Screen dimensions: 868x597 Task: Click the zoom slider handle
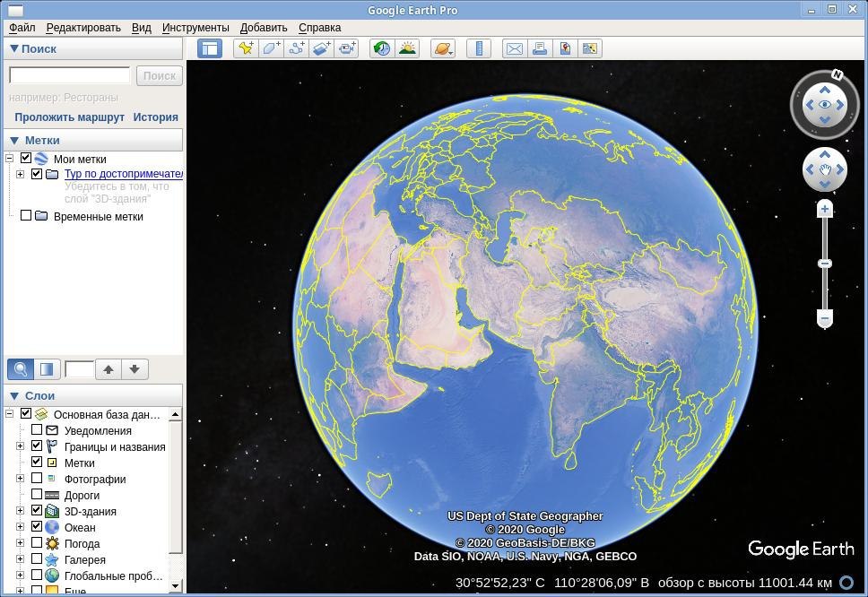(825, 264)
